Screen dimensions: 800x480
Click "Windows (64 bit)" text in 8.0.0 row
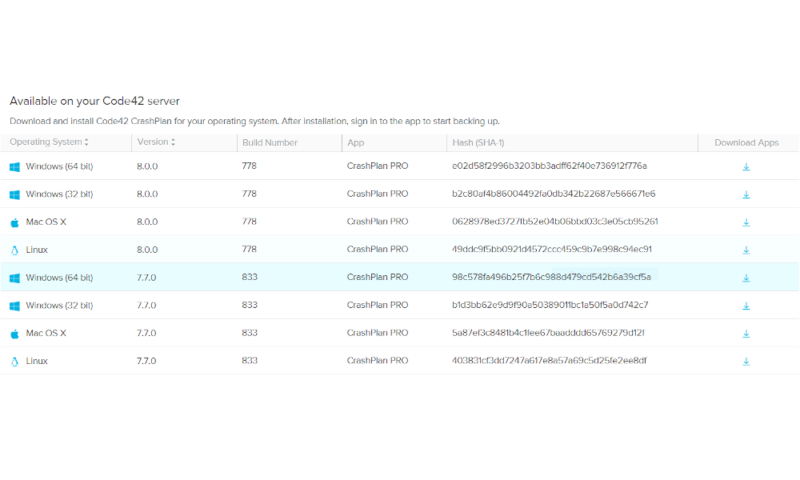(59, 166)
